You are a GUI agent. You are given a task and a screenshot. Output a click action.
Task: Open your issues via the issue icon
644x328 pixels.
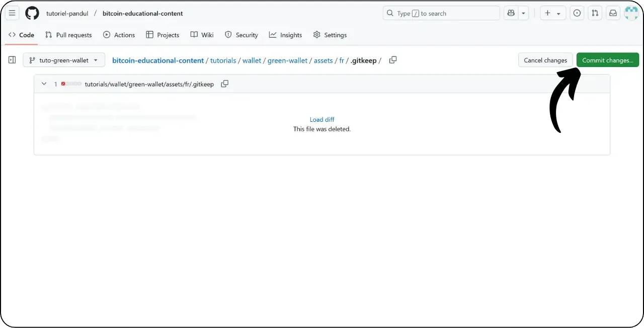(x=577, y=13)
